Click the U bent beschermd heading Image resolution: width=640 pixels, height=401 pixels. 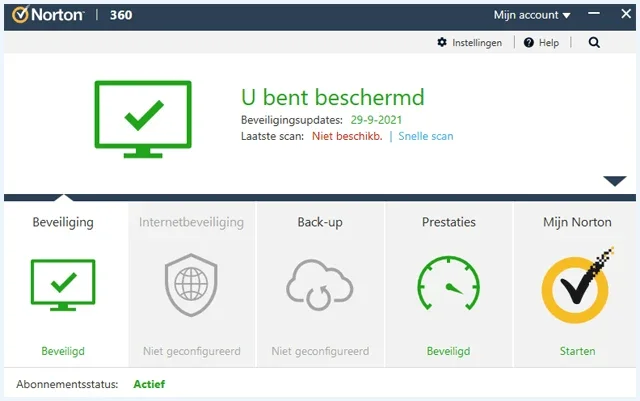(x=333, y=97)
